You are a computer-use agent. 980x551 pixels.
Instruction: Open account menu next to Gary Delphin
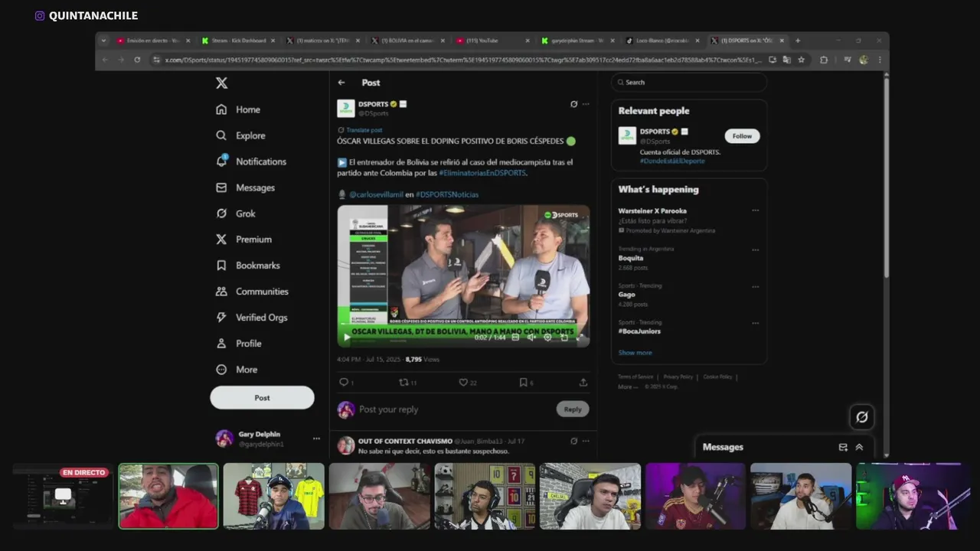tap(316, 439)
